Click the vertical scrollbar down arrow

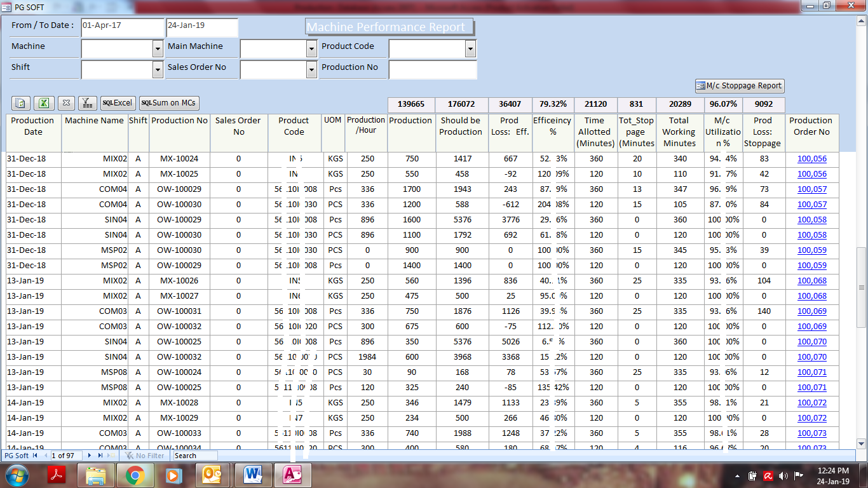[862, 444]
